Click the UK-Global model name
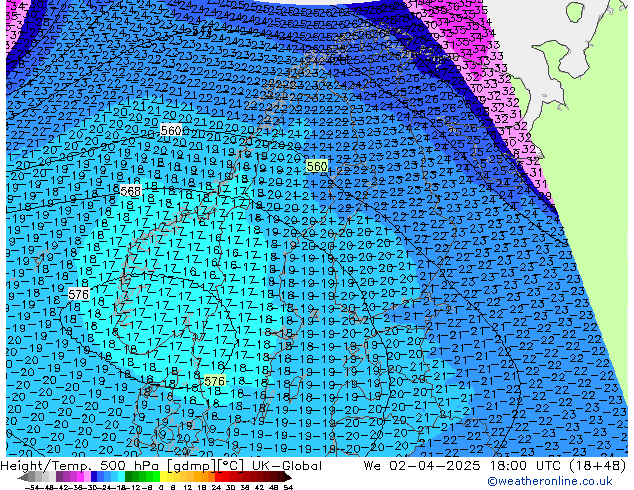 click(287, 466)
